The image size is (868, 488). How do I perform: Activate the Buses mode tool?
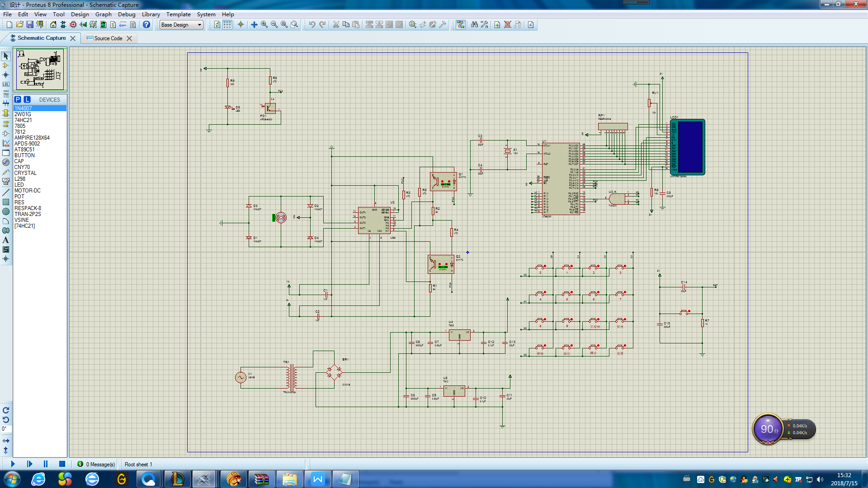pos(6,103)
